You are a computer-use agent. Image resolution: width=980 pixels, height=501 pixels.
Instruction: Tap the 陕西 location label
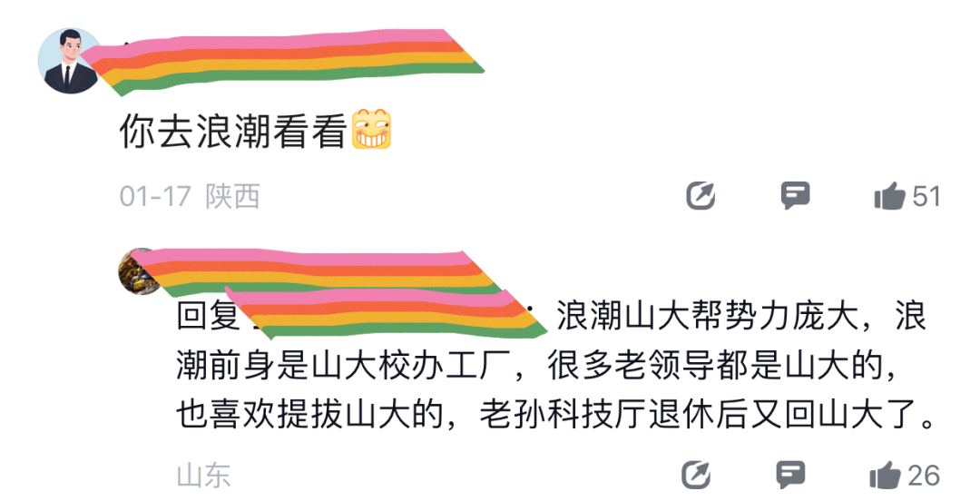[x=232, y=196]
